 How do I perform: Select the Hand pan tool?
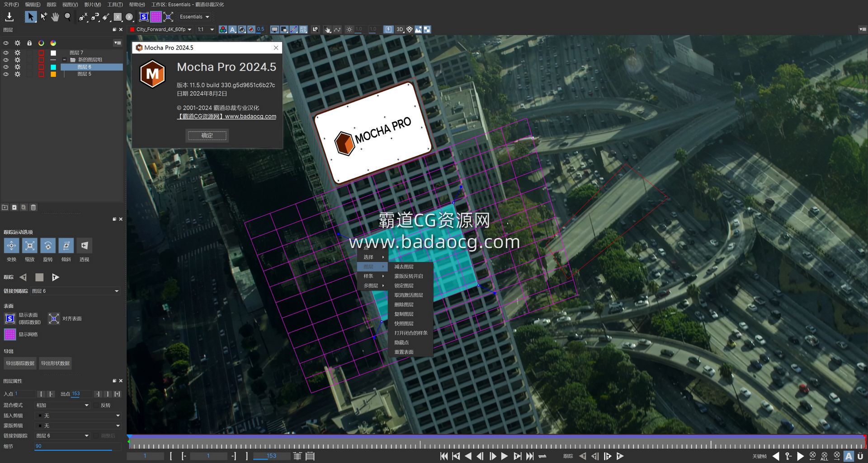tap(55, 17)
